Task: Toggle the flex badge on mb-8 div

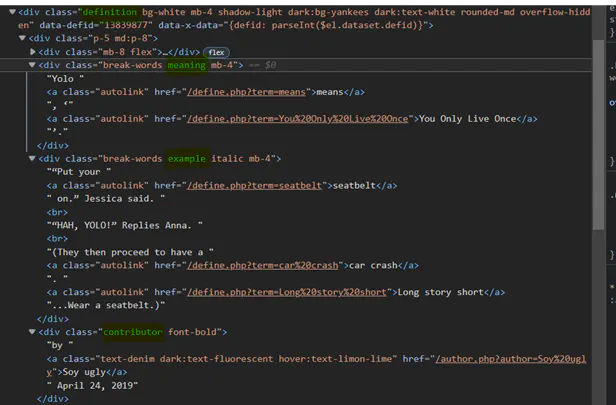Action: coord(216,52)
